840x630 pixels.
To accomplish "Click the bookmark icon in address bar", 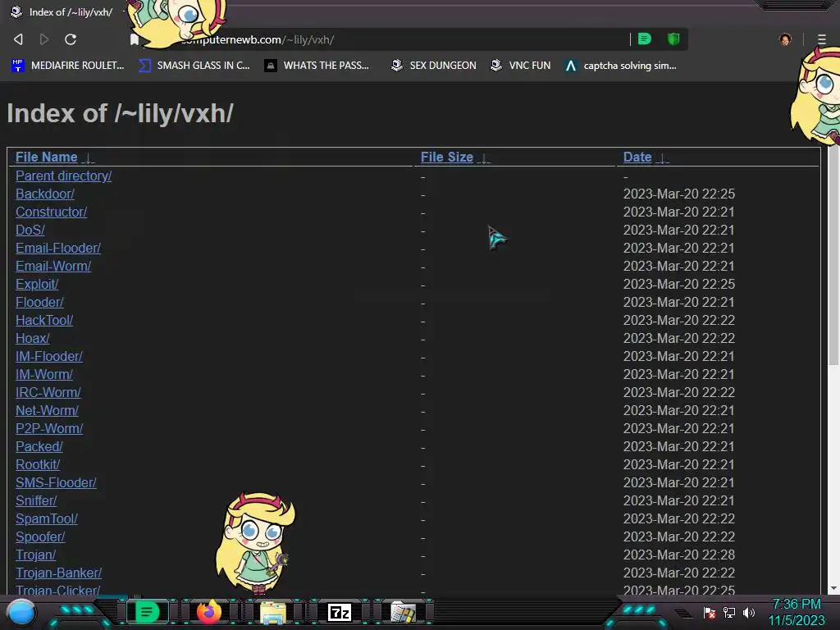I will click(135, 39).
